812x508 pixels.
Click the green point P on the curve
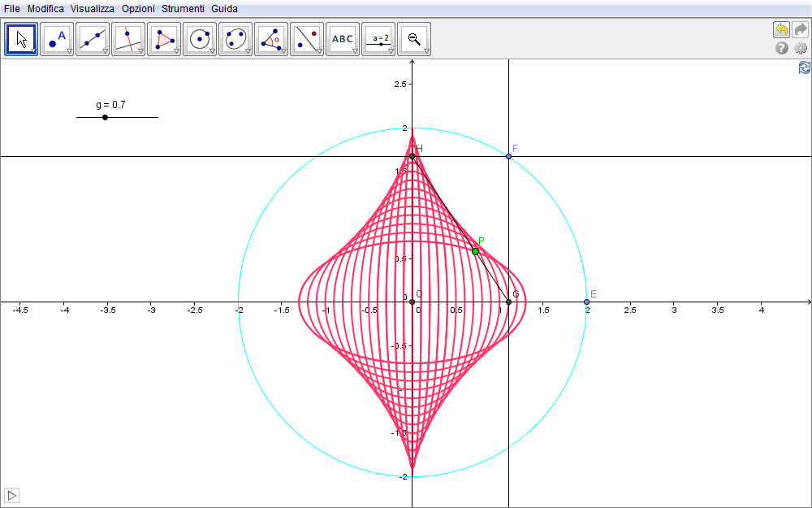point(475,251)
